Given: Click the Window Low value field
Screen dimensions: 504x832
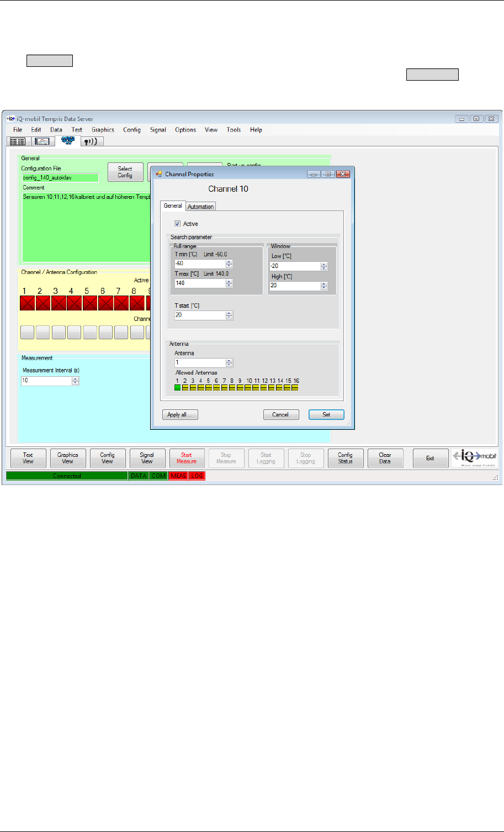Looking at the screenshot, I should (x=295, y=266).
